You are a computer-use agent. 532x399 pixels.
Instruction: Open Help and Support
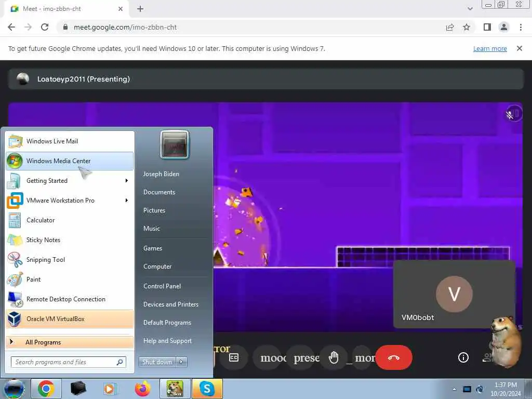point(167,341)
